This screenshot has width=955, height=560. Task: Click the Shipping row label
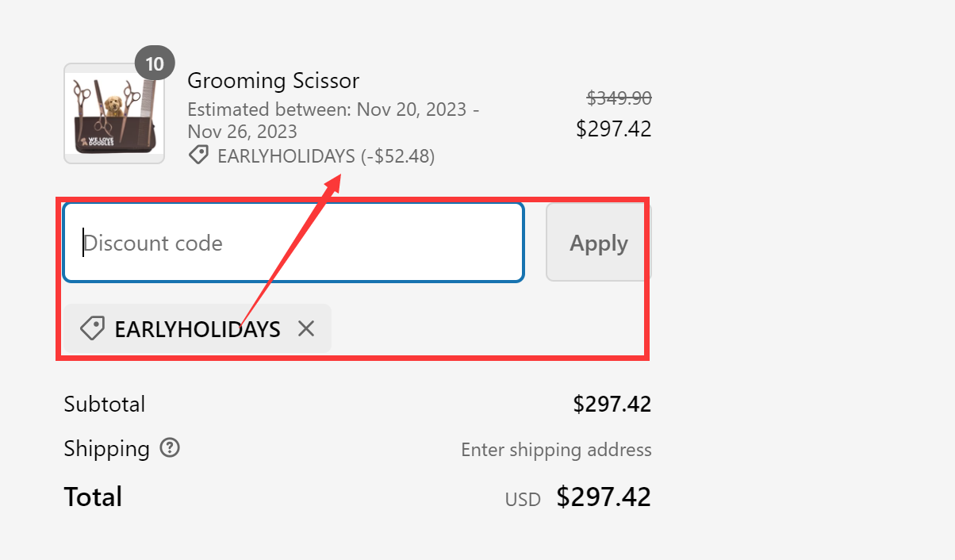click(x=107, y=448)
